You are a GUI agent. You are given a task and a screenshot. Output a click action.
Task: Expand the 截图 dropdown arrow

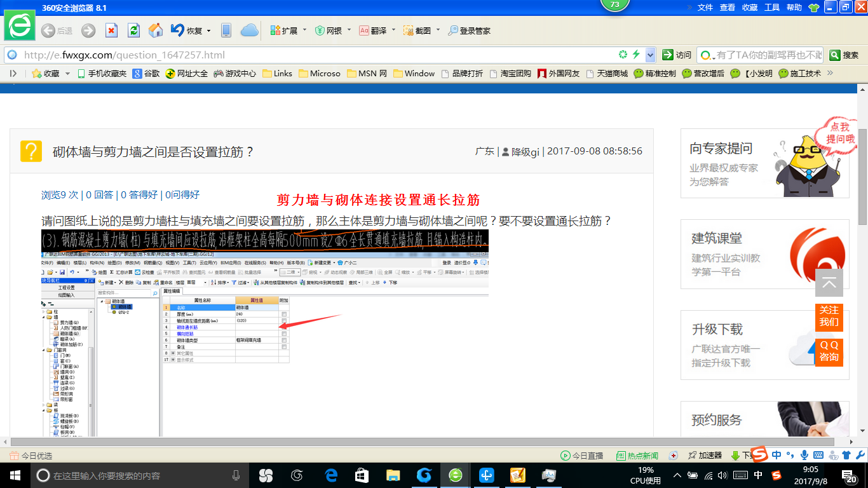pyautogui.click(x=438, y=30)
